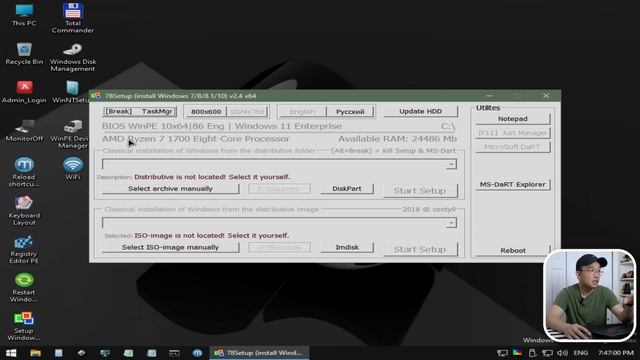This screenshot has height=360, width=640.
Task: Launch Imdisk
Action: (347, 247)
